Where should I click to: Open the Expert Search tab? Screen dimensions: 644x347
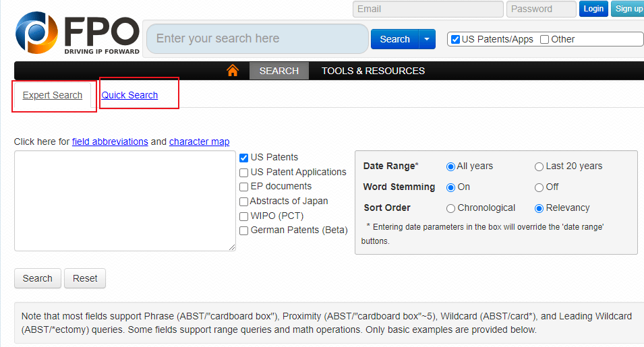click(x=53, y=95)
